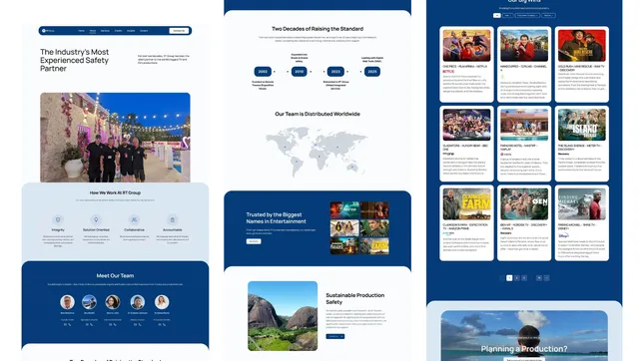644x361 pixels.
Task: Click the 2025 timeline marker
Action: [x=372, y=72]
